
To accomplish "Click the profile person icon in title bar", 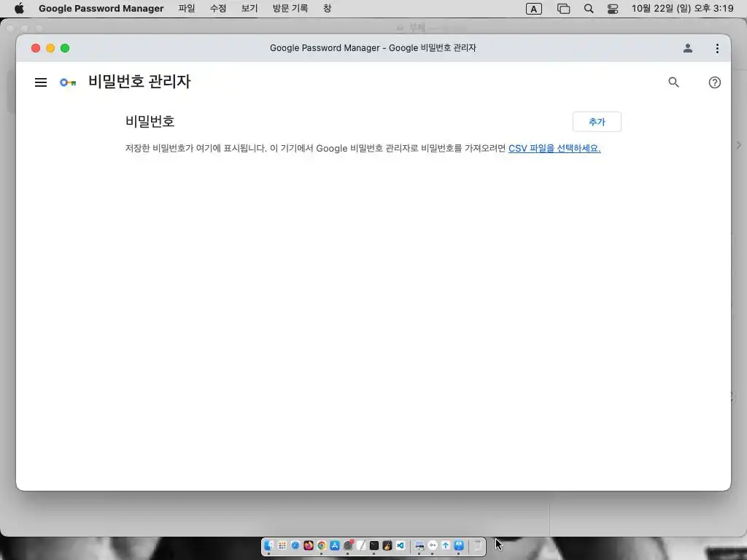I will click(x=687, y=48).
